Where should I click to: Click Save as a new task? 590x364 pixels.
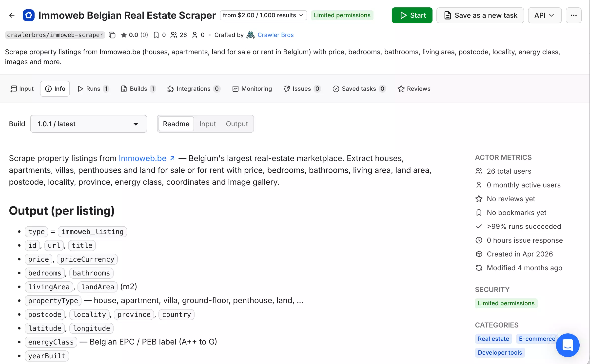(x=480, y=15)
